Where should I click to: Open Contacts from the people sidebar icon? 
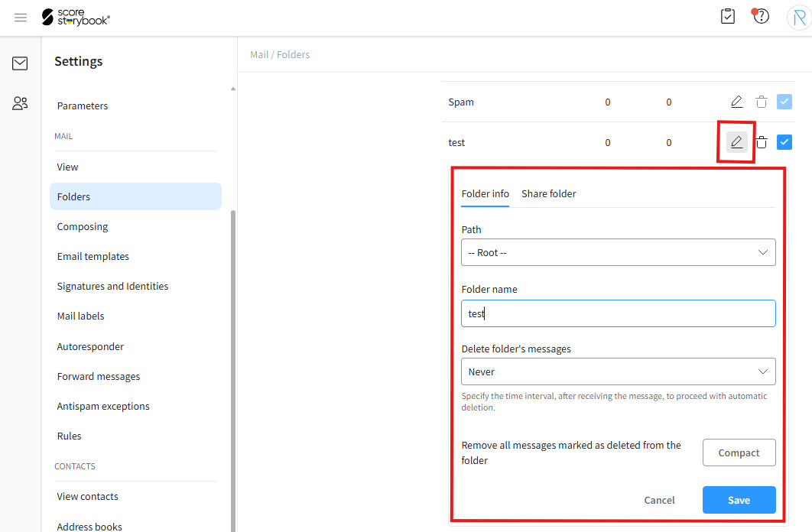click(20, 103)
